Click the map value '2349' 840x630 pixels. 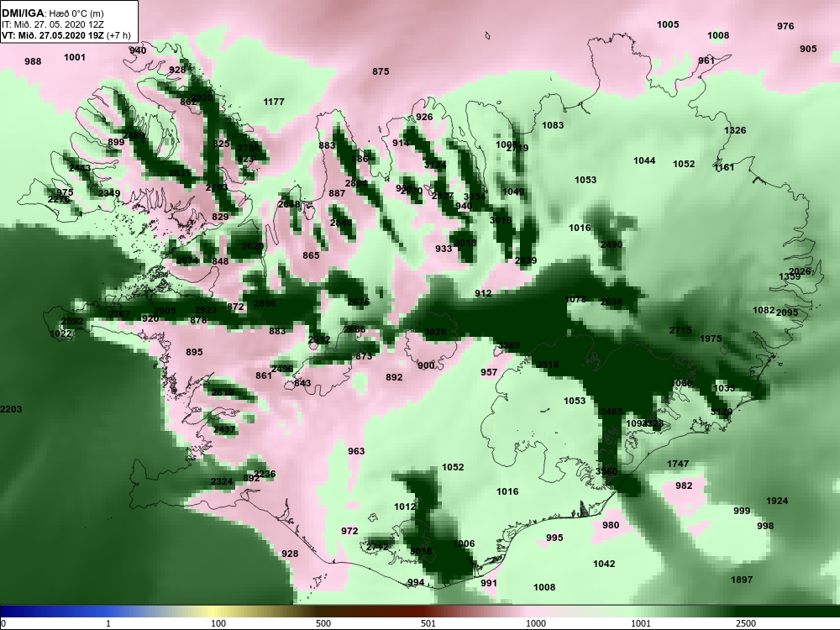(x=108, y=193)
